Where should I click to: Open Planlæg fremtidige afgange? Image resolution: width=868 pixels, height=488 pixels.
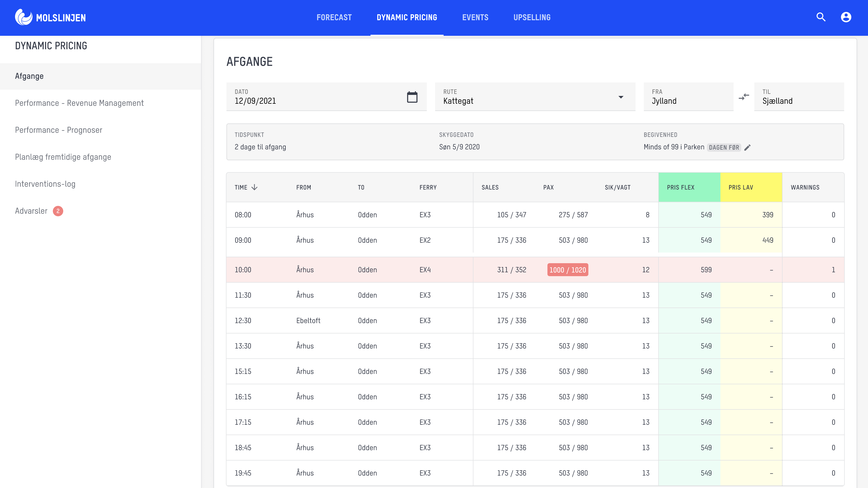point(63,157)
